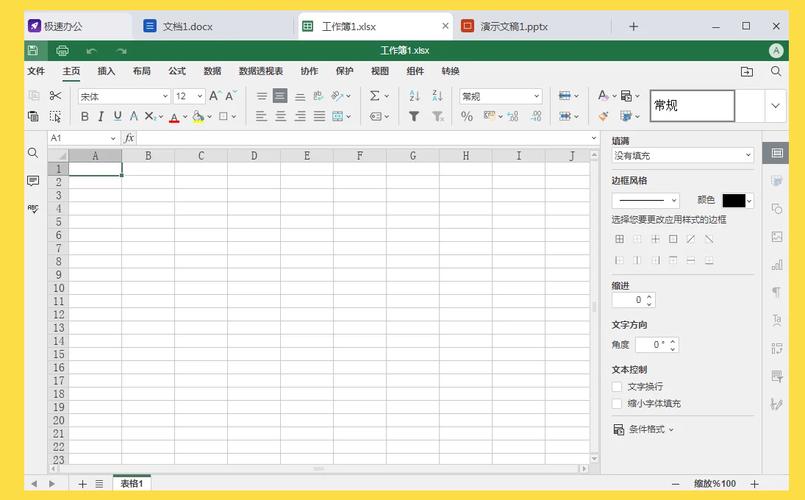This screenshot has height=500, width=805.
Task: Justify text alignment
Action: (319, 117)
